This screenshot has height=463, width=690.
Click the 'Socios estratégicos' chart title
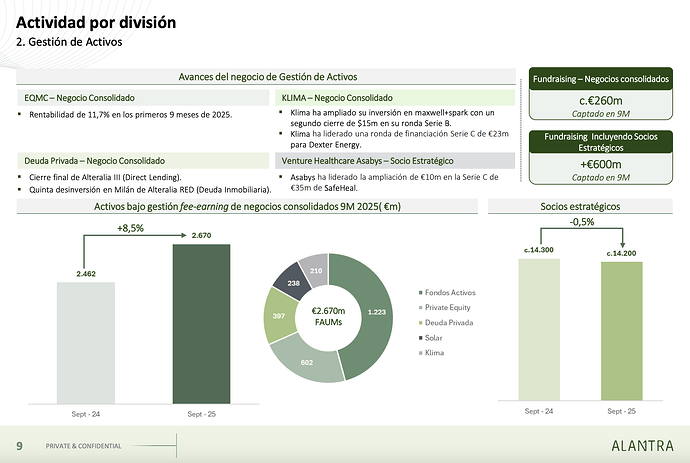pos(580,206)
